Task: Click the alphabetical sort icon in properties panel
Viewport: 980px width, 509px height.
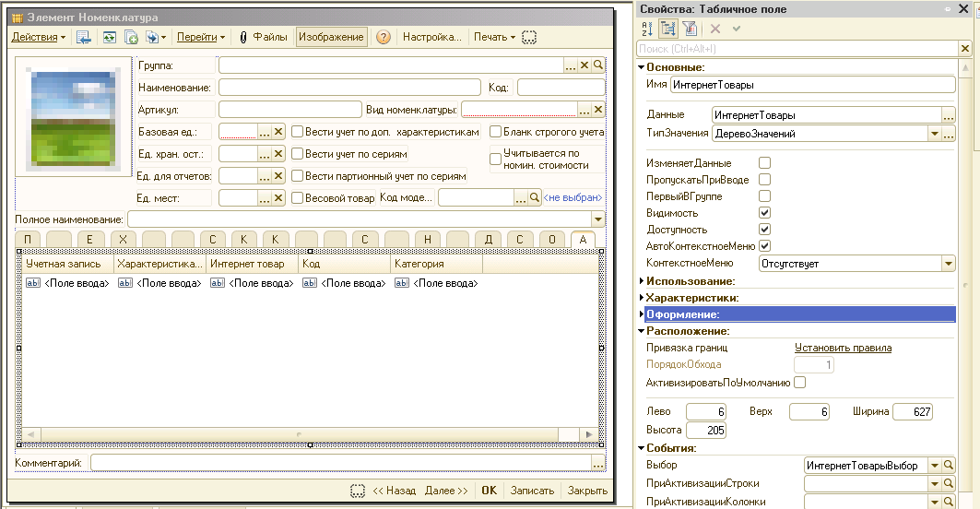Action: (x=646, y=30)
